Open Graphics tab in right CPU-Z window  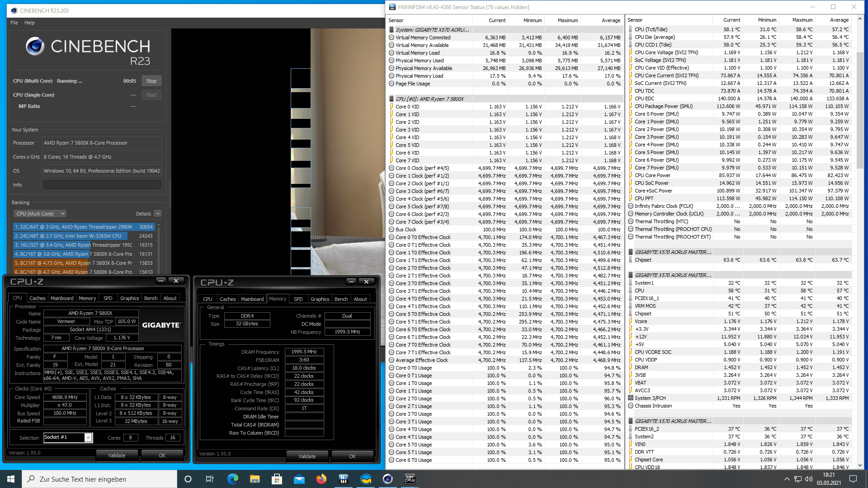coord(320,299)
